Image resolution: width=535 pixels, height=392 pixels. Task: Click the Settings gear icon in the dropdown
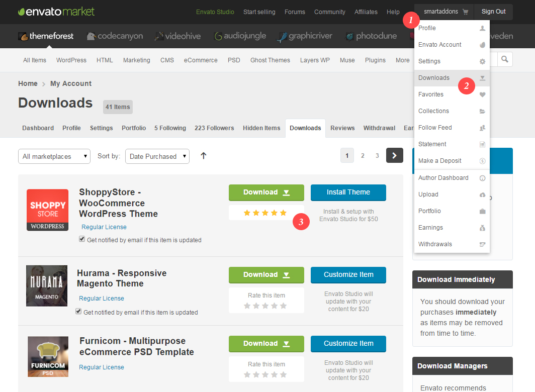[482, 61]
